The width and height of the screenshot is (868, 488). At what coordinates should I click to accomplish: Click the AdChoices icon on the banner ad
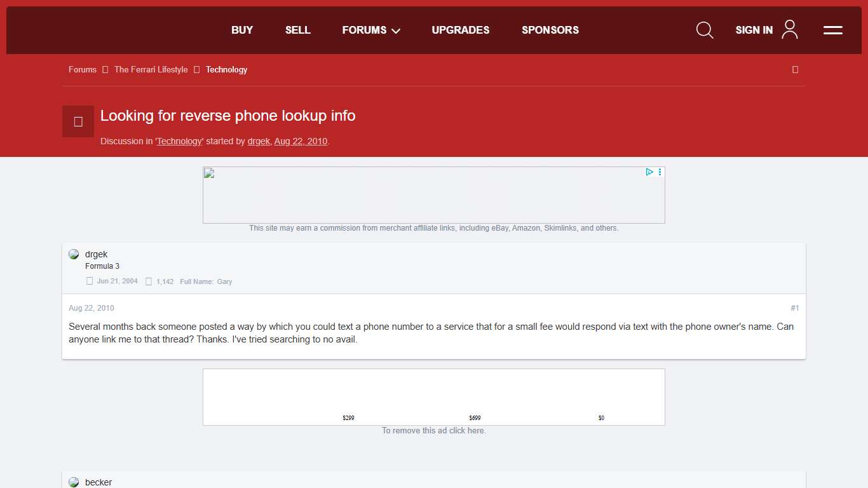point(649,172)
